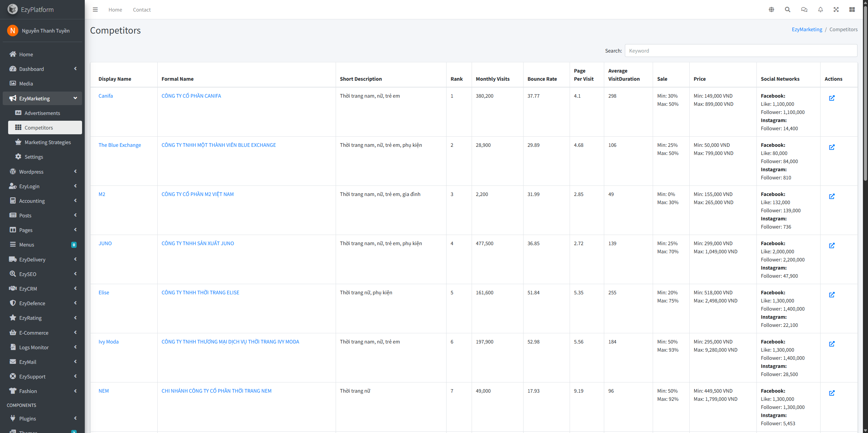
Task: Click the search magnifier icon in navbar
Action: (x=788, y=9)
